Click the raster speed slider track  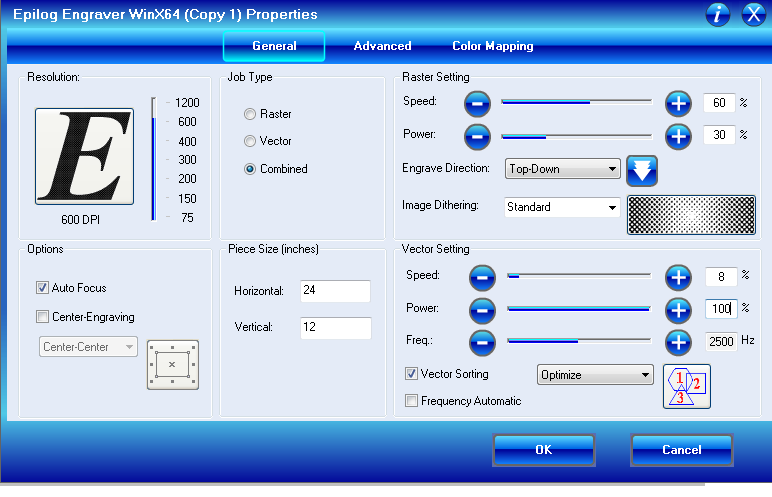[577, 102]
